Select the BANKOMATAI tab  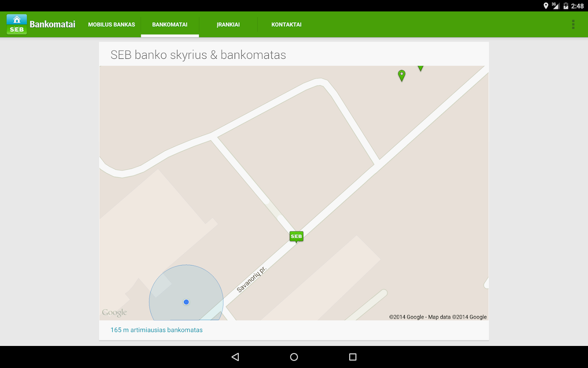(169, 25)
